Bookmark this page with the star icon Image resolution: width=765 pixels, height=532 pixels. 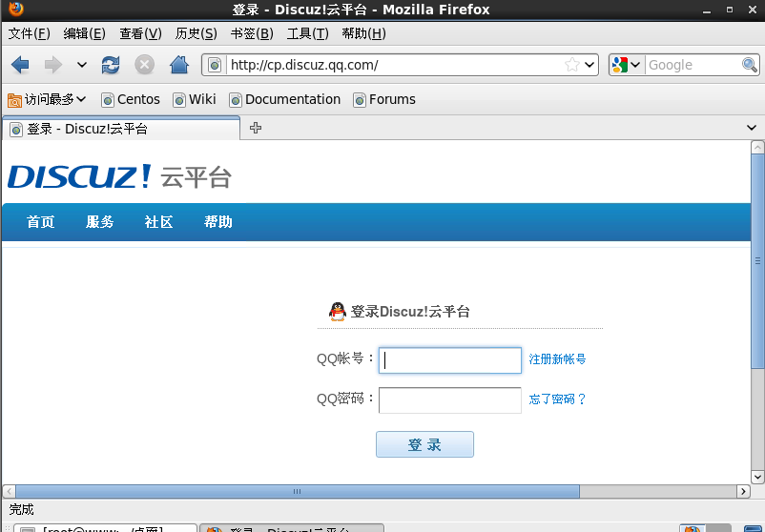point(571,65)
